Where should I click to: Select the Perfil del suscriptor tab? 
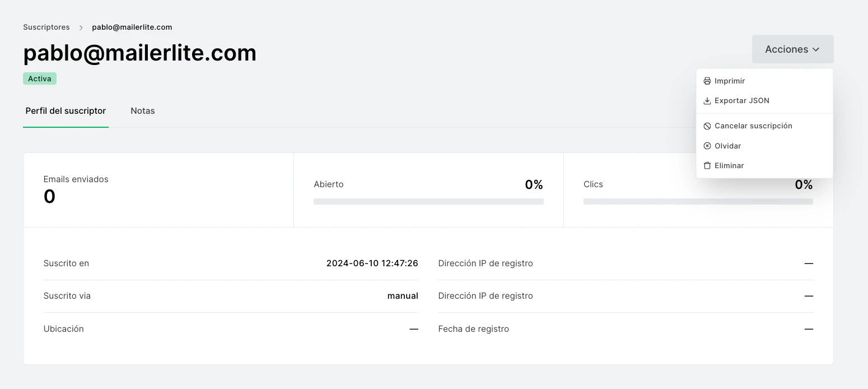click(x=66, y=111)
